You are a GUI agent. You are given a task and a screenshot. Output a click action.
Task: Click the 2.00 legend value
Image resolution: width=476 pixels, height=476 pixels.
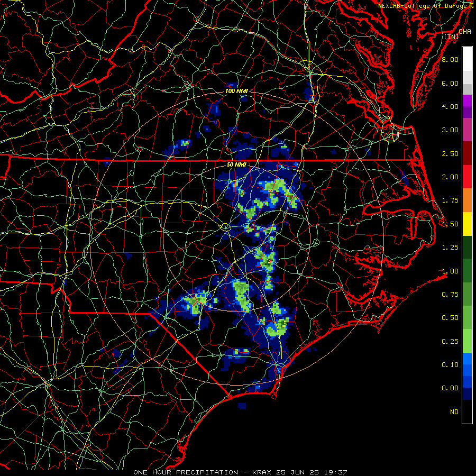[450, 177]
